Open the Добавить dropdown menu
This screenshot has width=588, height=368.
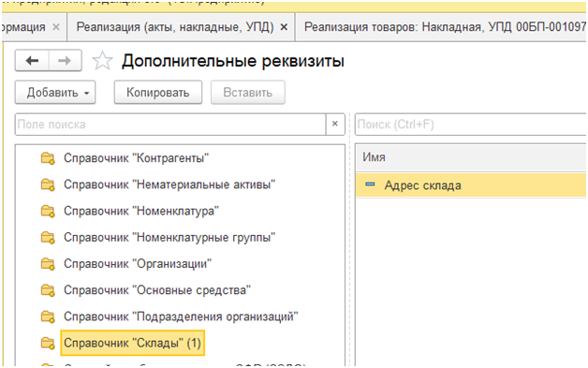click(55, 93)
